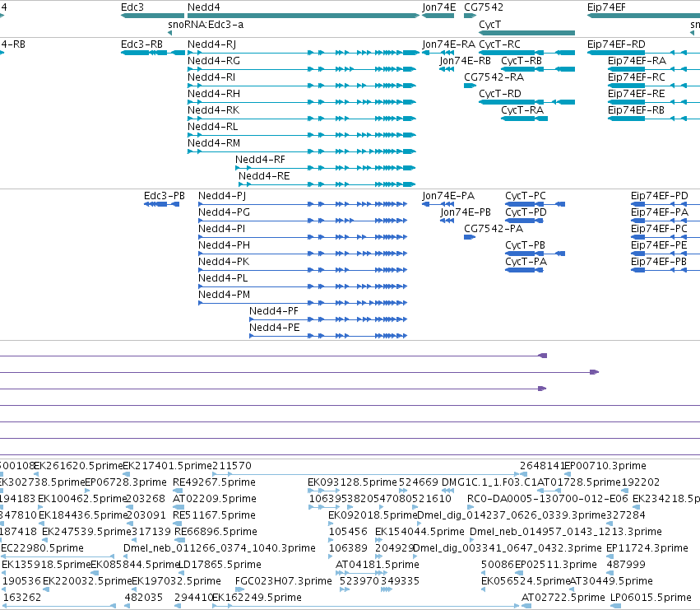Click transcript CycT-RA

point(522,110)
